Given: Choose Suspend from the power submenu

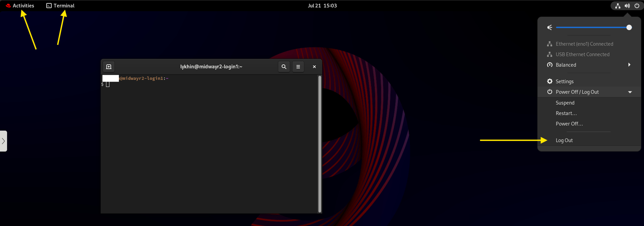Looking at the screenshot, I should (589, 103).
